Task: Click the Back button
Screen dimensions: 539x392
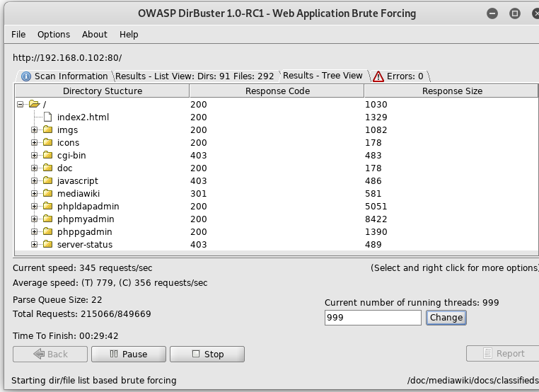Action: pyautogui.click(x=50, y=354)
